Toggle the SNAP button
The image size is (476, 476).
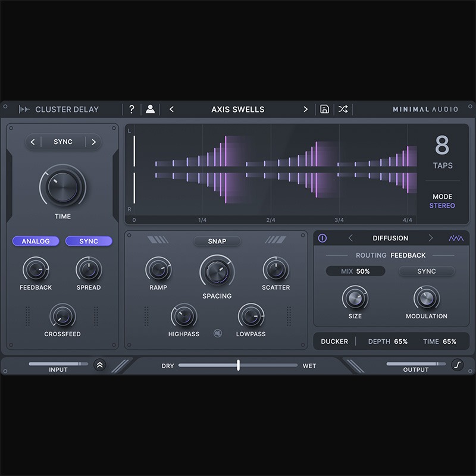[x=217, y=241]
